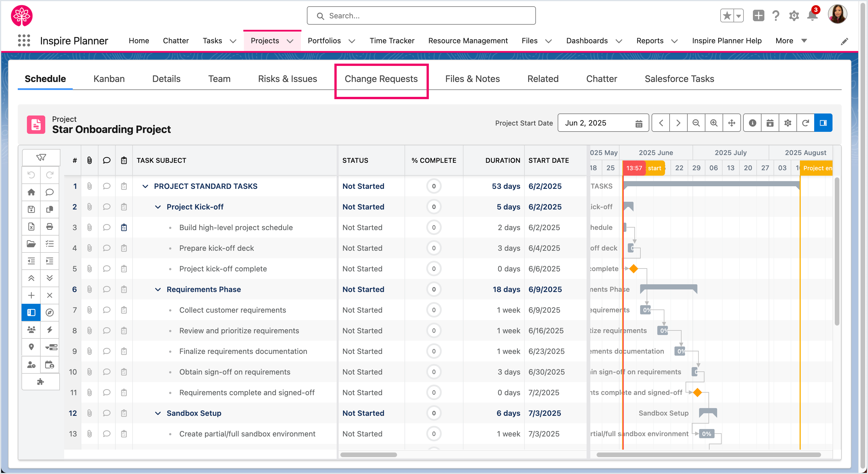Viewport: 868px width, 474px height.
Task: Open the notifications bell
Action: click(x=812, y=15)
